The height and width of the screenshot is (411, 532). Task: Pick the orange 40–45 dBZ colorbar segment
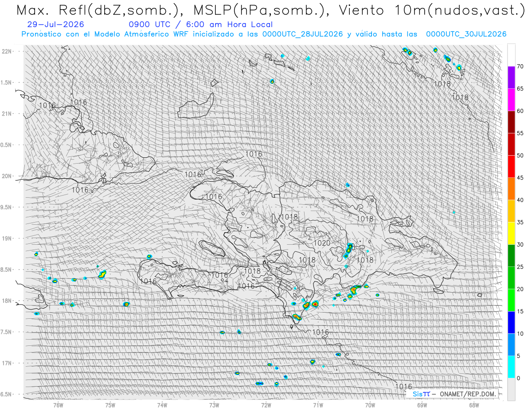pos(511,189)
